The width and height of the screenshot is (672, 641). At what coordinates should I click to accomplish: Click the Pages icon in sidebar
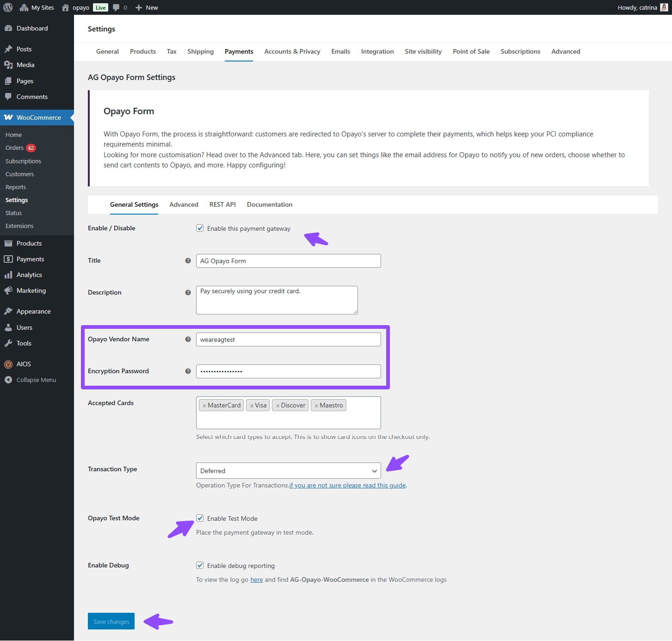tap(8, 81)
